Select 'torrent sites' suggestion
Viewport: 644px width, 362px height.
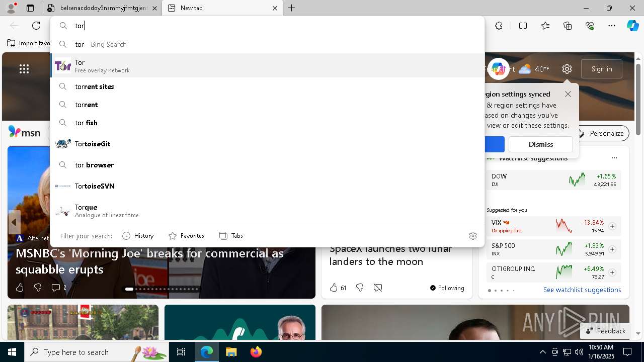[x=267, y=86]
